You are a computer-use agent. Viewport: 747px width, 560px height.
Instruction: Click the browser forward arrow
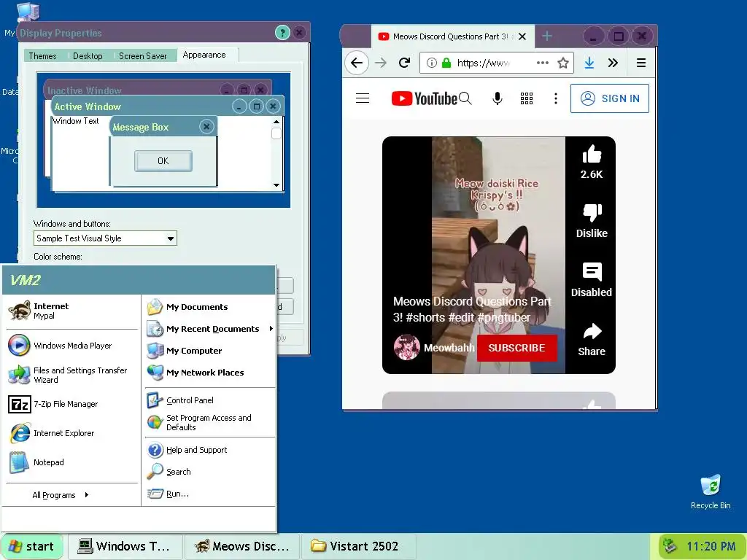(x=381, y=63)
